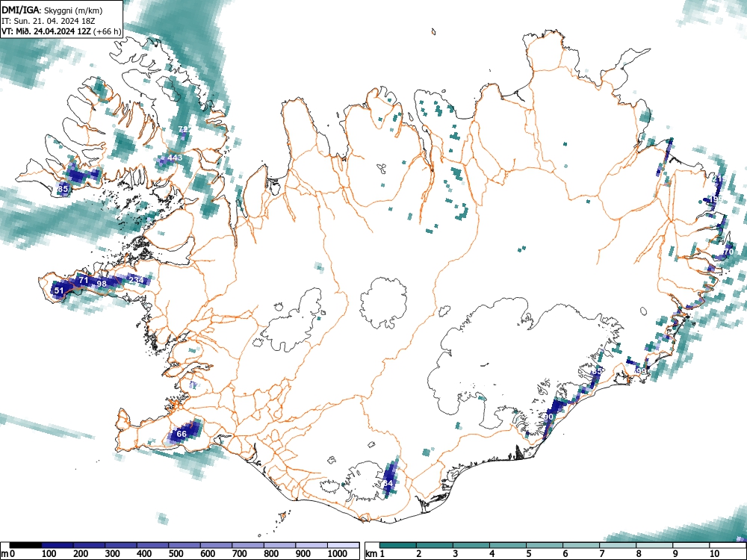Click the '1000' label on the meter scale
Viewport: 747px width, 560px height.
338,554
